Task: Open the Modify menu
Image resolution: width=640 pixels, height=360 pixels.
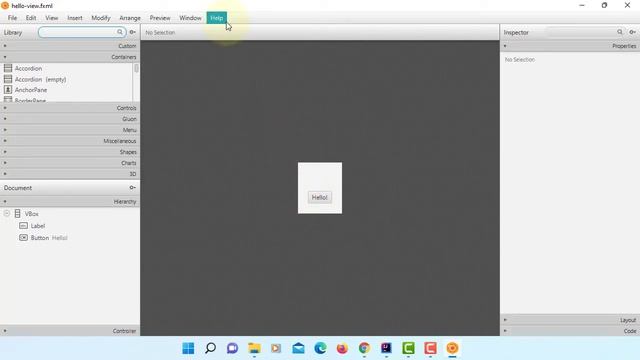Action: point(101,18)
